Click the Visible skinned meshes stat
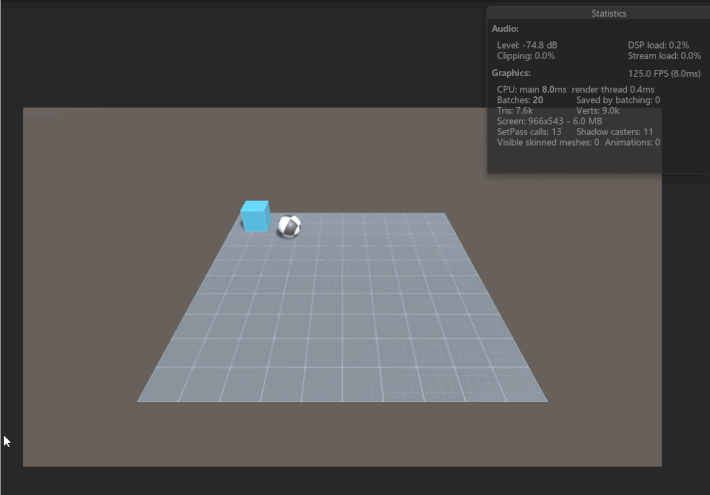Image resolution: width=710 pixels, height=495 pixels. coord(548,142)
